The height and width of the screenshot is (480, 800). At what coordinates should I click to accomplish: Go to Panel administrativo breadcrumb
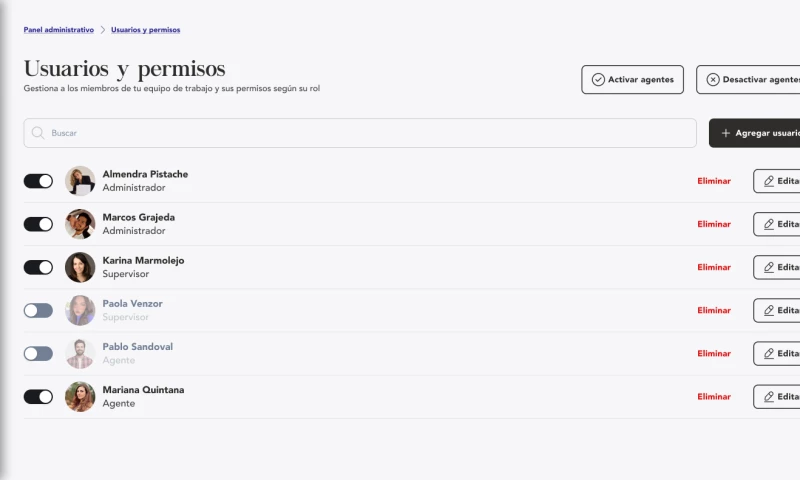[58, 30]
